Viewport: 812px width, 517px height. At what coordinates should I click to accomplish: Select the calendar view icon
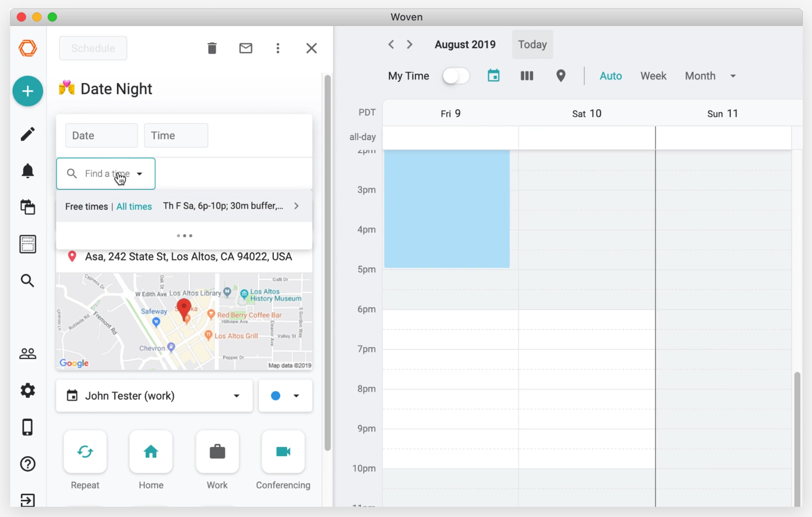(494, 76)
